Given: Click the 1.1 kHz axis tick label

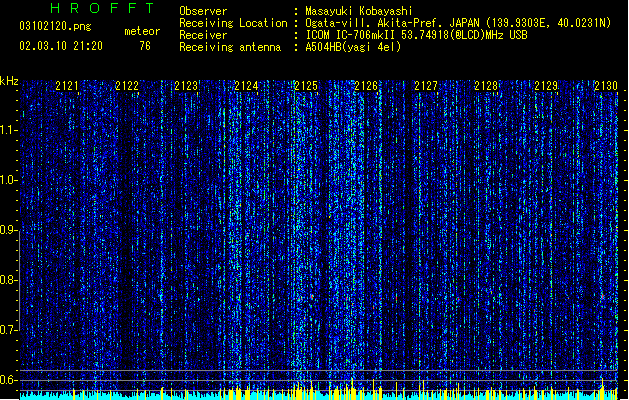Looking at the screenshot, I should pyautogui.click(x=8, y=130).
